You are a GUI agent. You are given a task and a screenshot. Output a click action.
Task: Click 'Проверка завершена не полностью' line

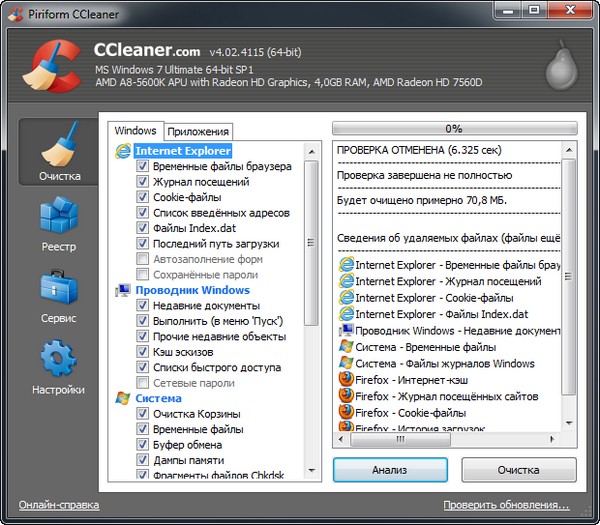click(424, 175)
